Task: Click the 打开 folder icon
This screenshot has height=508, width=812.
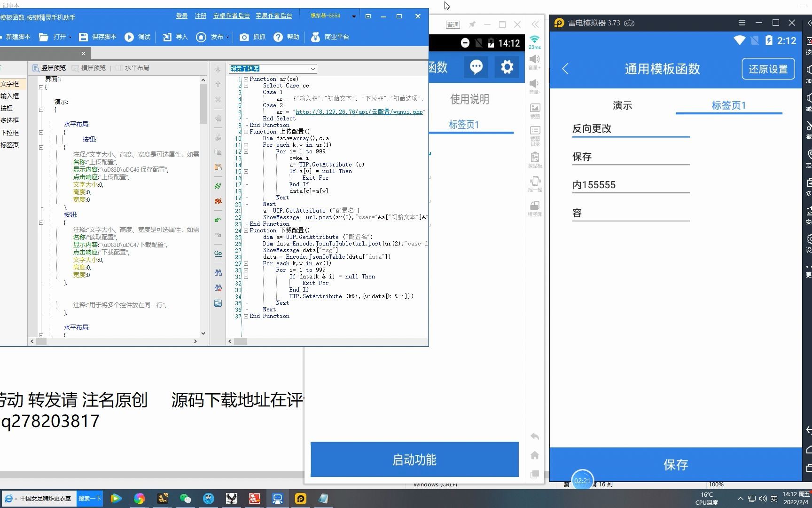Action: [44, 37]
